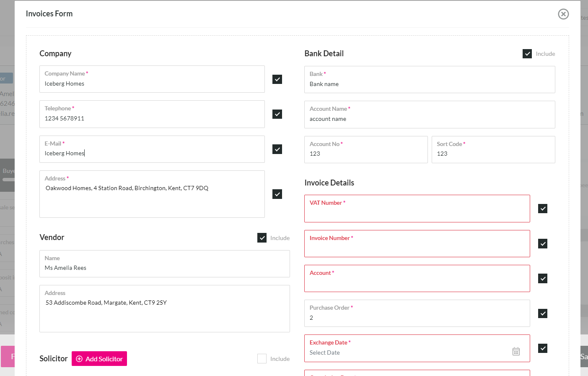Toggle the company Address checkbox
Image resolution: width=588 pixels, height=376 pixels.
(x=277, y=194)
